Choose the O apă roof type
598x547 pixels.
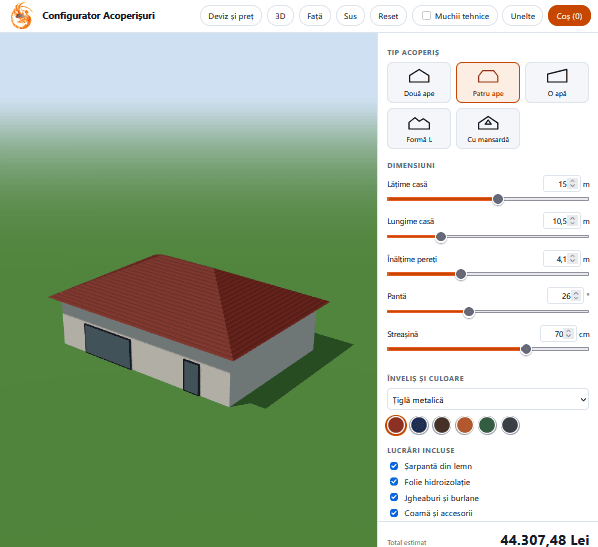click(557, 82)
